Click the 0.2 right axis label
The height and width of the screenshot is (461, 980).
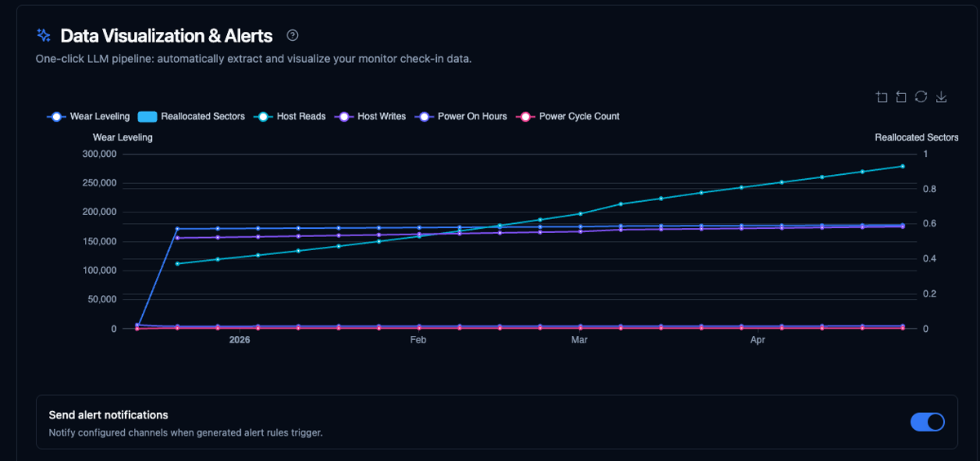point(929,293)
